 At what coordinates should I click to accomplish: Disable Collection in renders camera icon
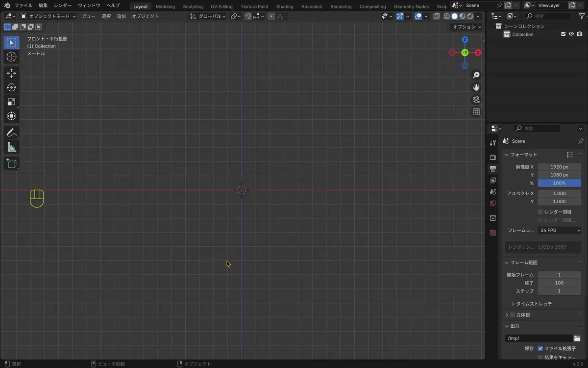(x=580, y=34)
